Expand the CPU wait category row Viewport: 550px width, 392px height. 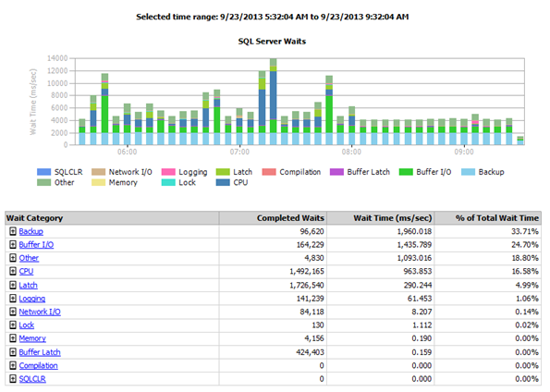[x=13, y=271]
